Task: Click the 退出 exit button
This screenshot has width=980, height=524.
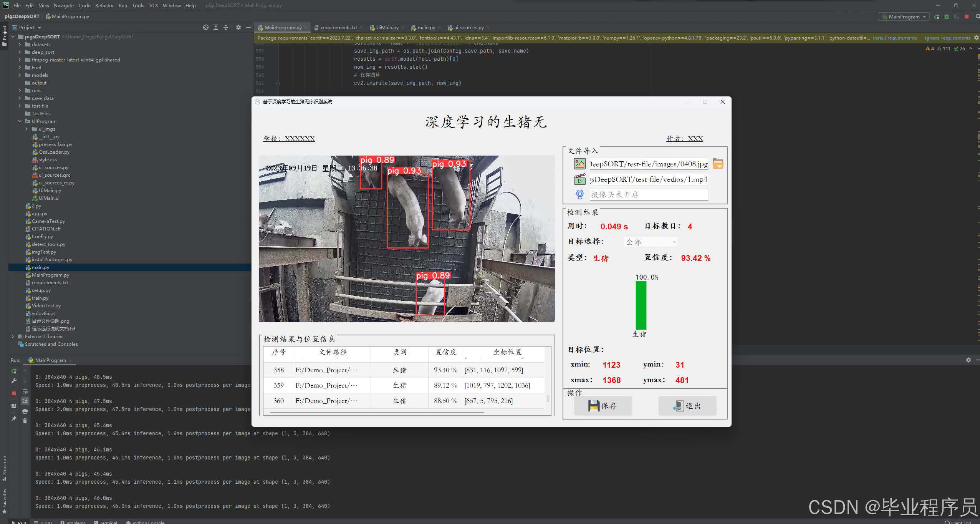Action: click(x=687, y=406)
